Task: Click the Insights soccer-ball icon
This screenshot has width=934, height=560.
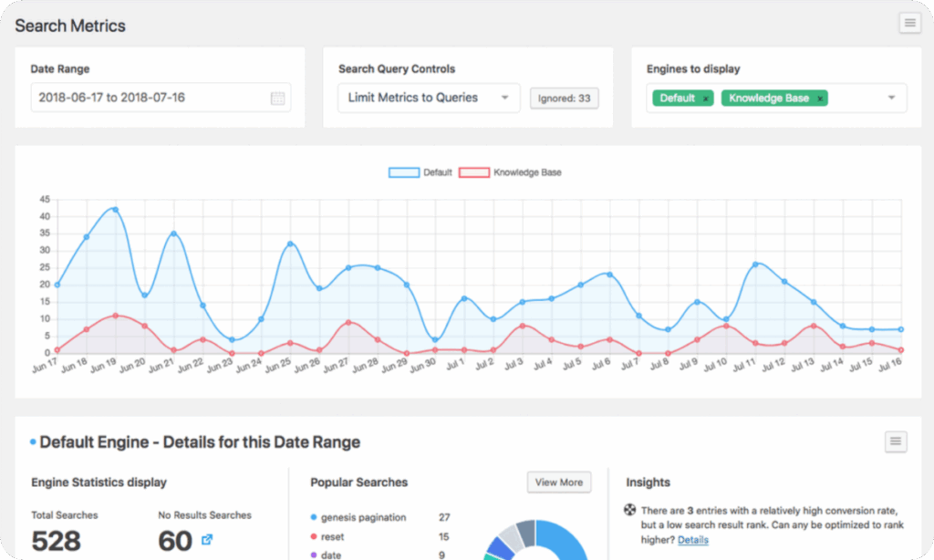Action: (629, 510)
